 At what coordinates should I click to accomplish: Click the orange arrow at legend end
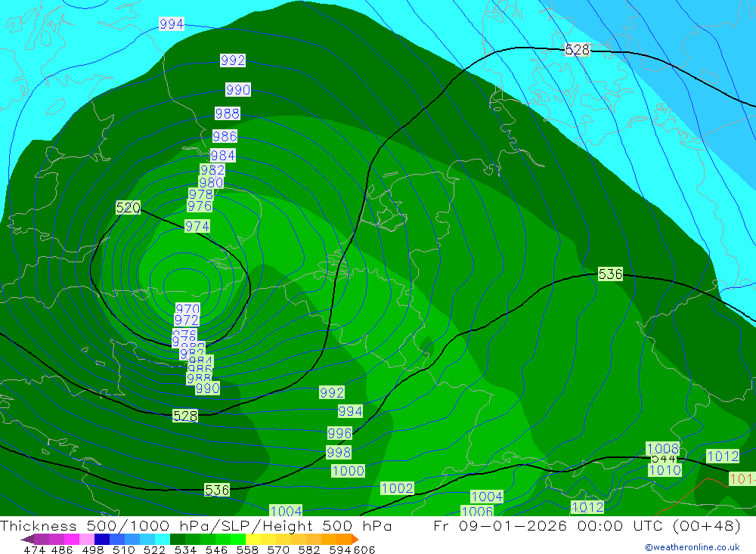(x=355, y=539)
